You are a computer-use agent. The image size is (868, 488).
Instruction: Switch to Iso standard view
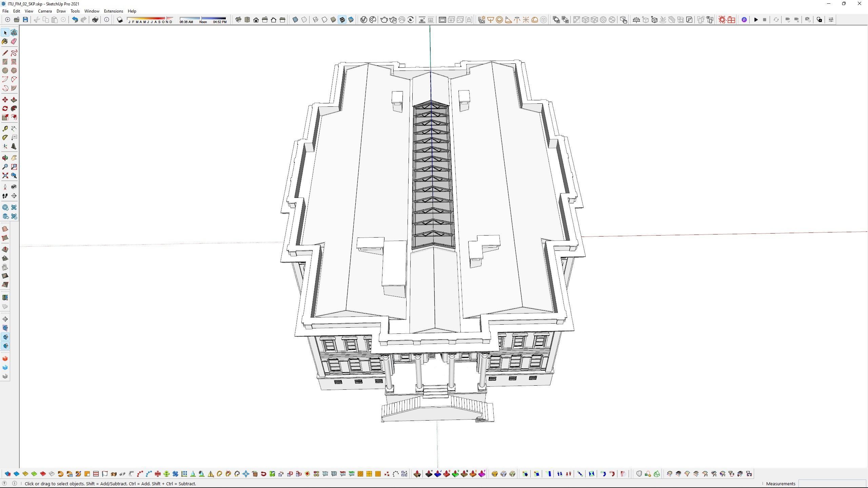coord(238,20)
